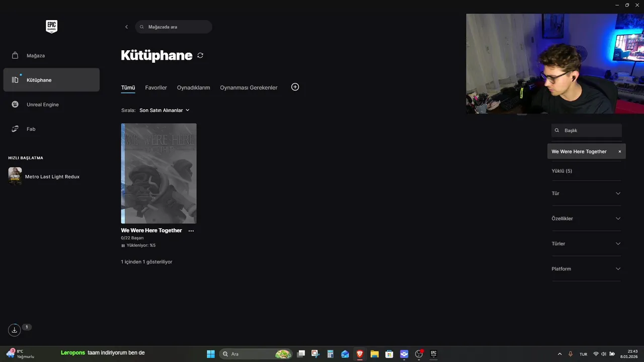Viewport: 644px width, 362px height.
Task: Select Kütüphane in the sidebar
Action: [x=51, y=80]
